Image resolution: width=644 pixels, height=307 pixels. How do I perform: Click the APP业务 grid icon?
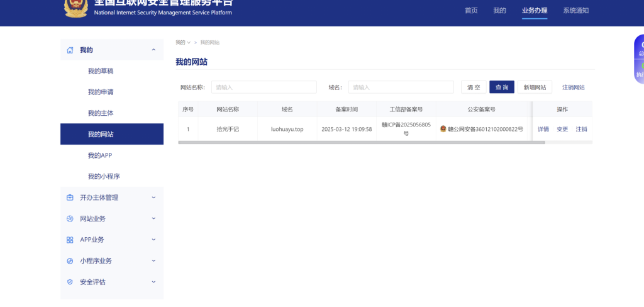[70, 240]
